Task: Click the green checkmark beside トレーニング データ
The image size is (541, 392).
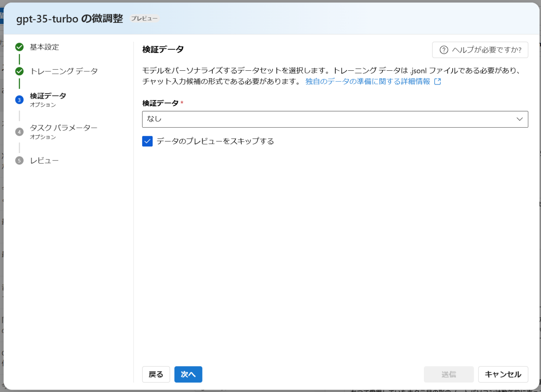Action: pyautogui.click(x=19, y=71)
